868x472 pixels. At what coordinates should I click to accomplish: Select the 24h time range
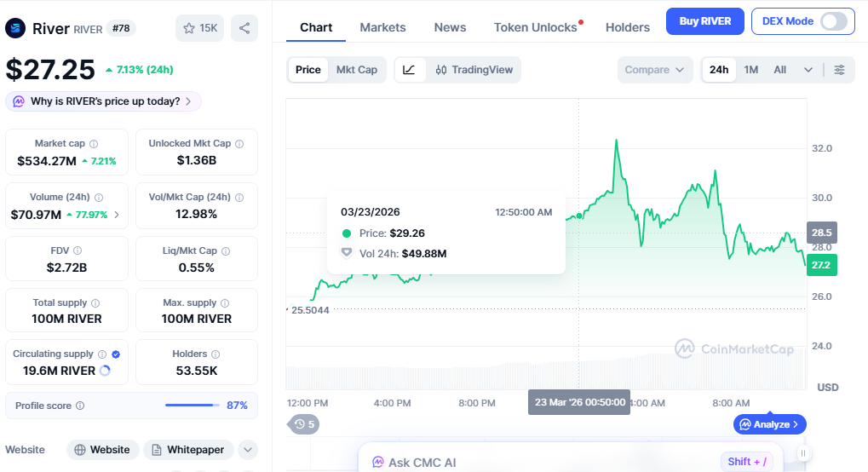pyautogui.click(x=719, y=70)
